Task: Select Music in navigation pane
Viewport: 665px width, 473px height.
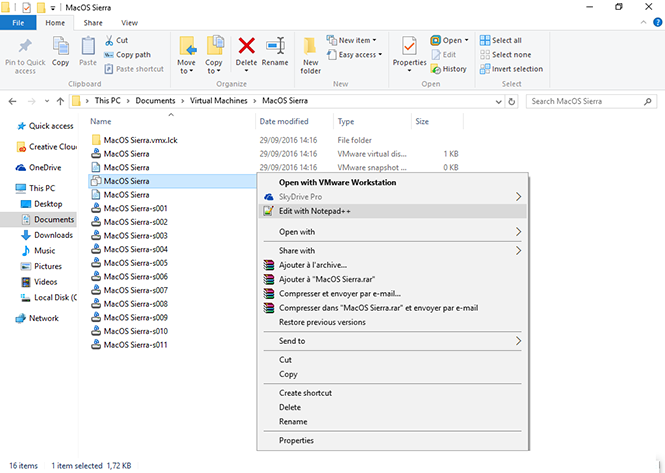Action: tap(39, 251)
